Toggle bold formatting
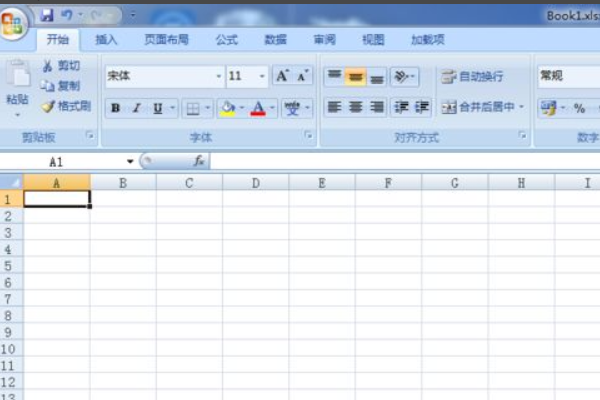The image size is (600, 400). [x=116, y=108]
